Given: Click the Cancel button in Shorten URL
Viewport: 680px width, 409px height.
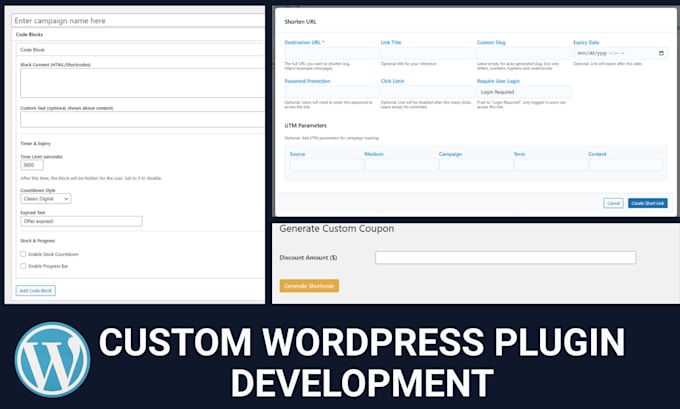Looking at the screenshot, I should [613, 203].
